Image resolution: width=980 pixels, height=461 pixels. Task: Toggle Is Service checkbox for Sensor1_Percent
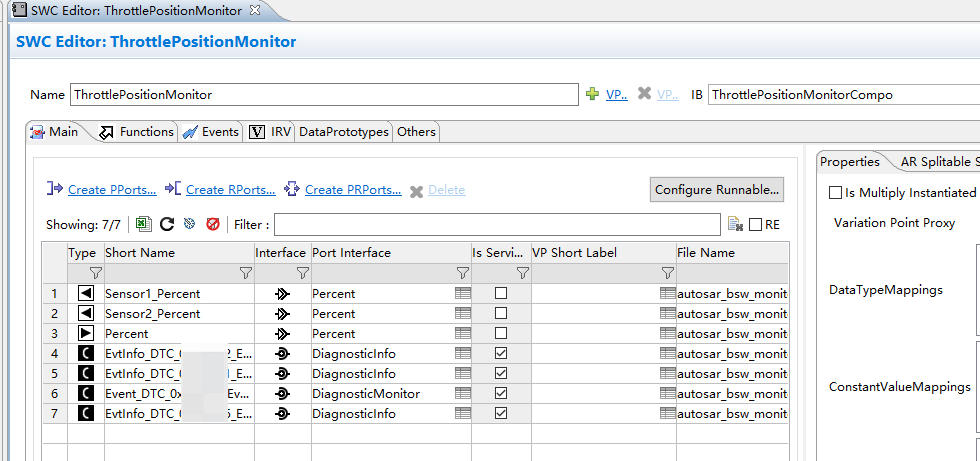[501, 293]
